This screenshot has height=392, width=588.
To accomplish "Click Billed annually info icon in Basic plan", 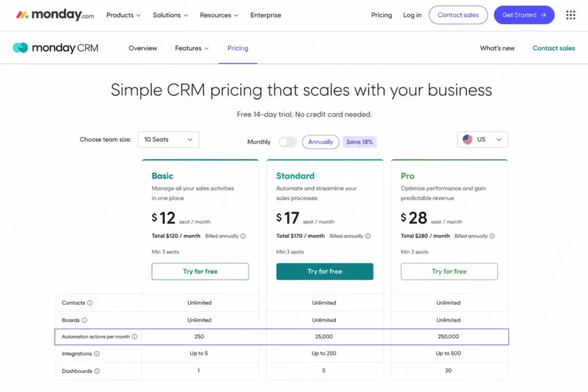I will 243,236.
